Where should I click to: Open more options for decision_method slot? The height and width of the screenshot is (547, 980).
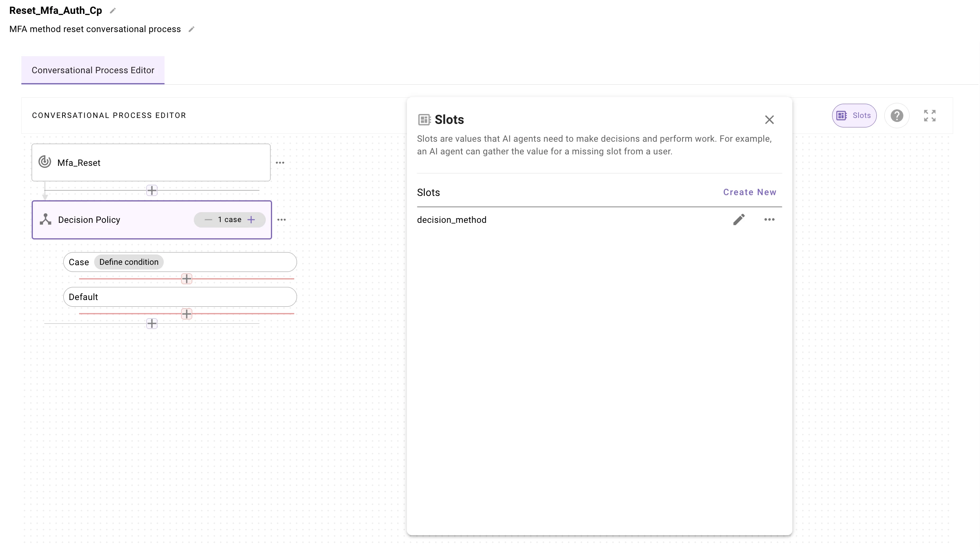[x=769, y=220]
